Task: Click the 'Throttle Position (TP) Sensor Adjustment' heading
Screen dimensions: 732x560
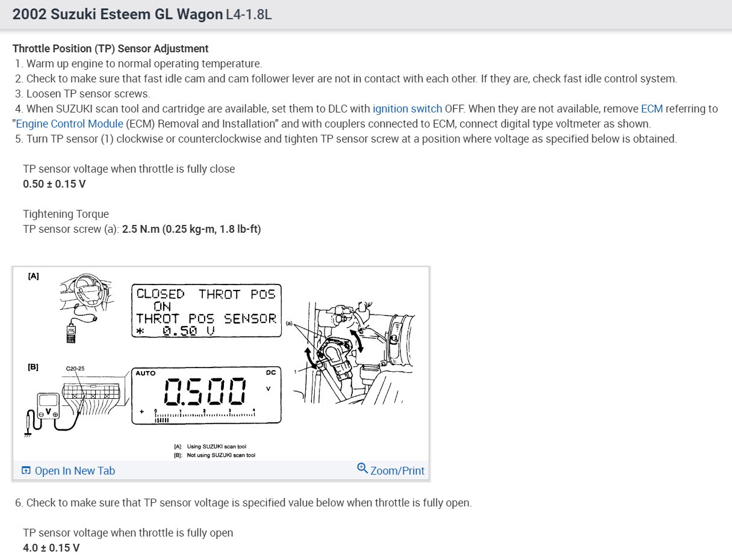Action: 110,49
